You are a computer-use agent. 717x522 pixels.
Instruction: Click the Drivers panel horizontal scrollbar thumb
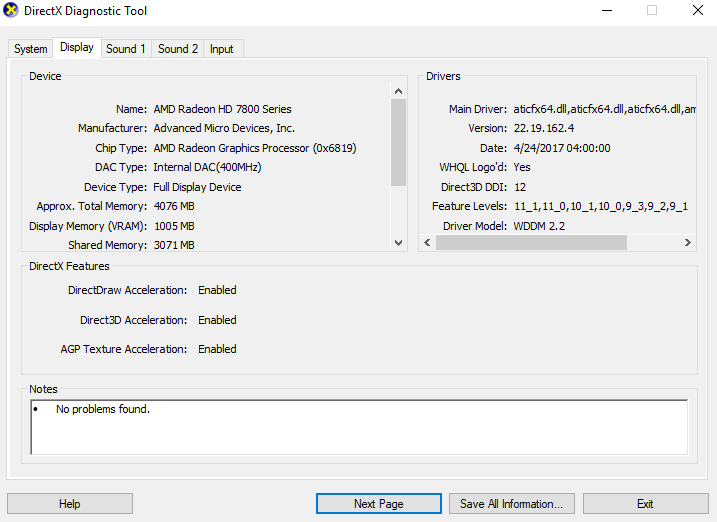tap(531, 243)
